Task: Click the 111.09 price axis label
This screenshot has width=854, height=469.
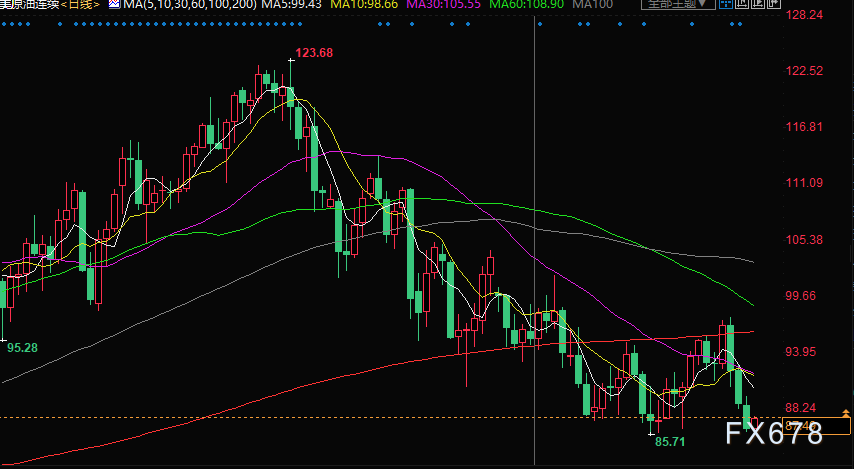Action: point(804,183)
